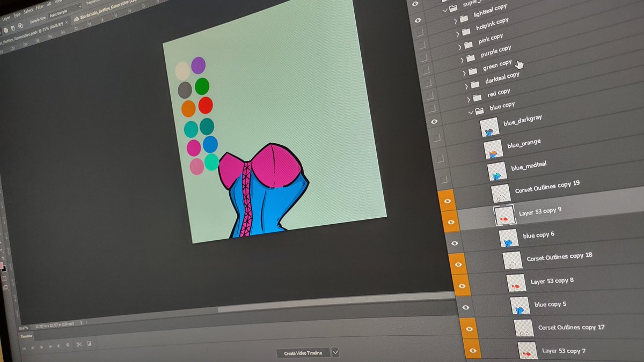Image resolution: width=644 pixels, height=362 pixels.
Task: Expand the purple copy group
Action: [462, 60]
